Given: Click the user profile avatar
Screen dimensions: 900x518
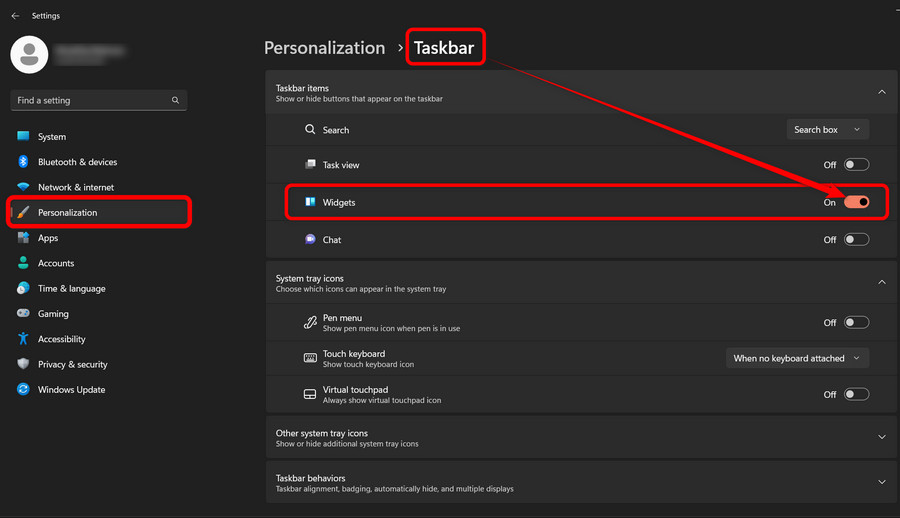Looking at the screenshot, I should point(29,55).
